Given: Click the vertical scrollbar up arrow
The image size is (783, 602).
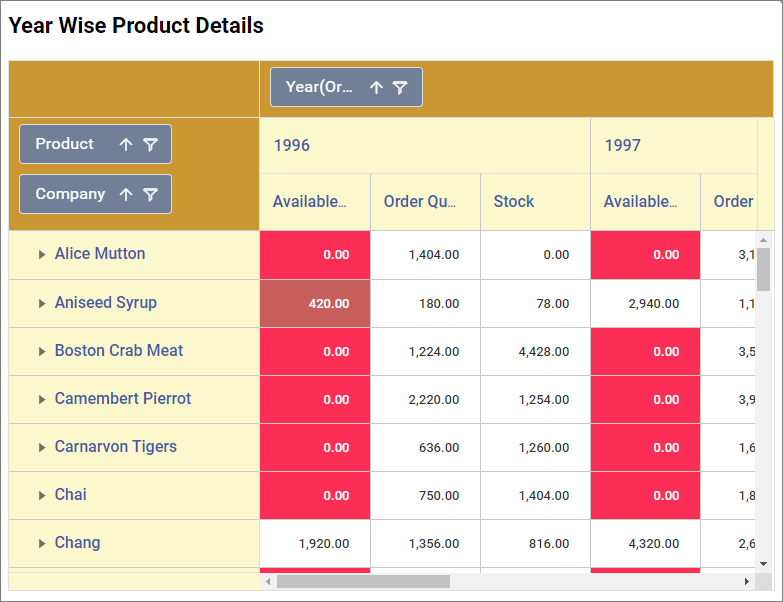Looking at the screenshot, I should tap(764, 240).
